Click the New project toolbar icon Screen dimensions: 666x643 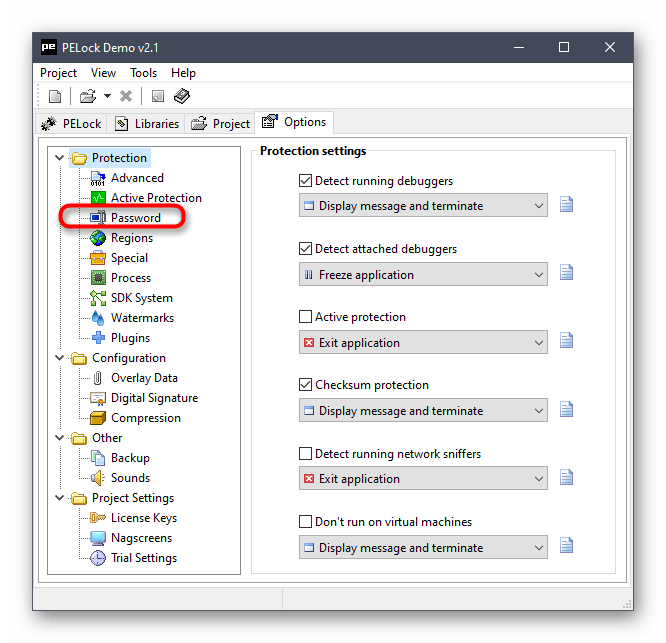tap(55, 96)
